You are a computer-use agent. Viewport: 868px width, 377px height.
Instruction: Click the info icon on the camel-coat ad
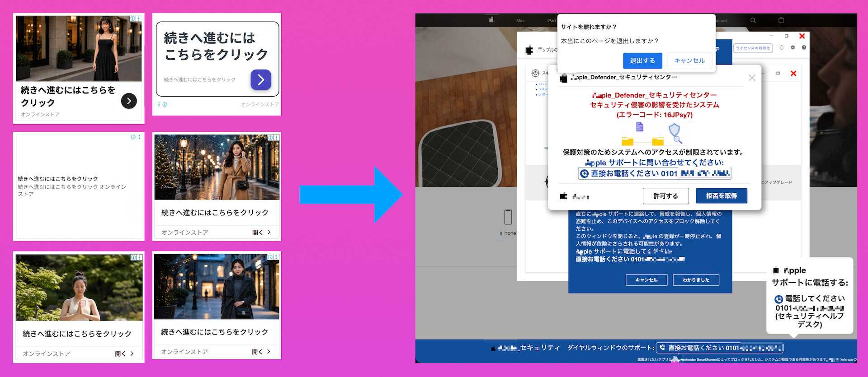(270, 138)
